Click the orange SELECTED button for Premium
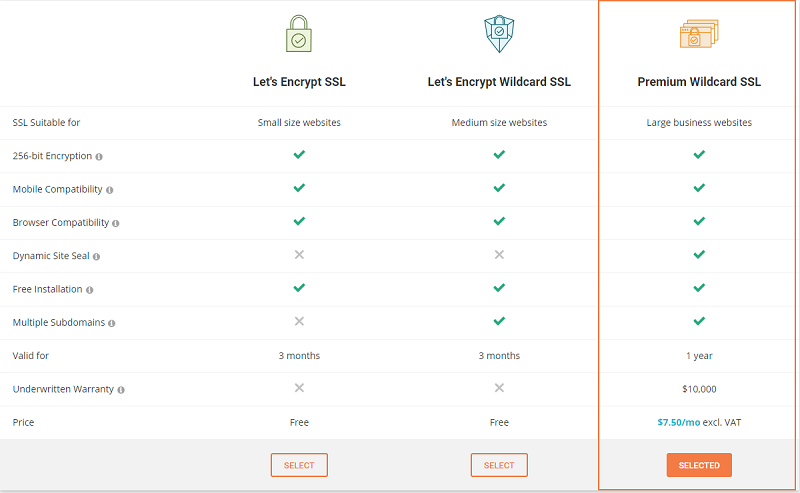 pos(699,465)
